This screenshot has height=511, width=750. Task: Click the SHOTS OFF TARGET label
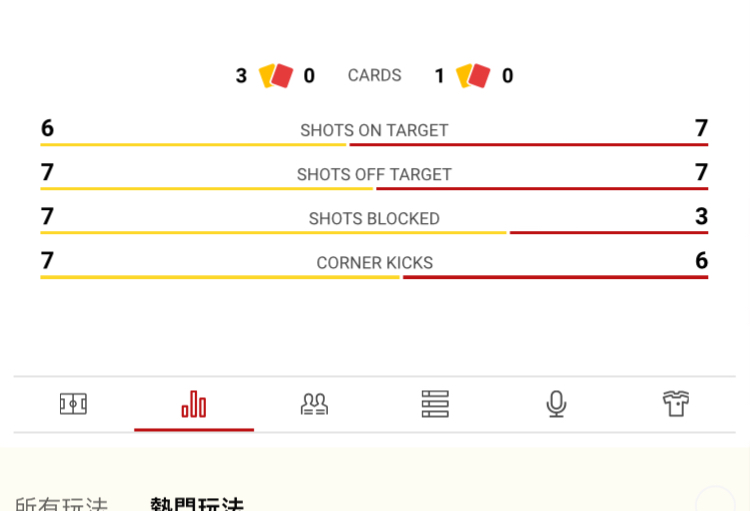coord(374,174)
